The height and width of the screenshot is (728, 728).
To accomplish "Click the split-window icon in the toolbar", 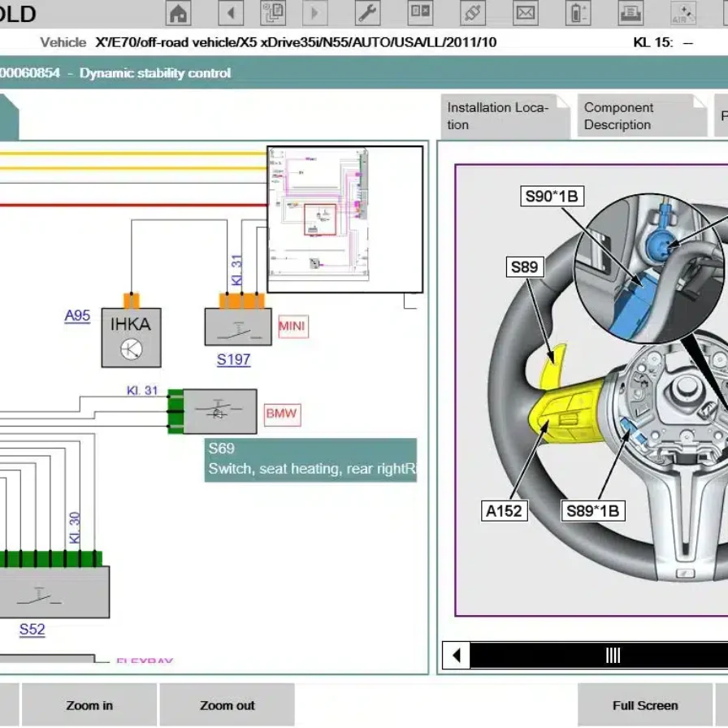I will point(420,13).
